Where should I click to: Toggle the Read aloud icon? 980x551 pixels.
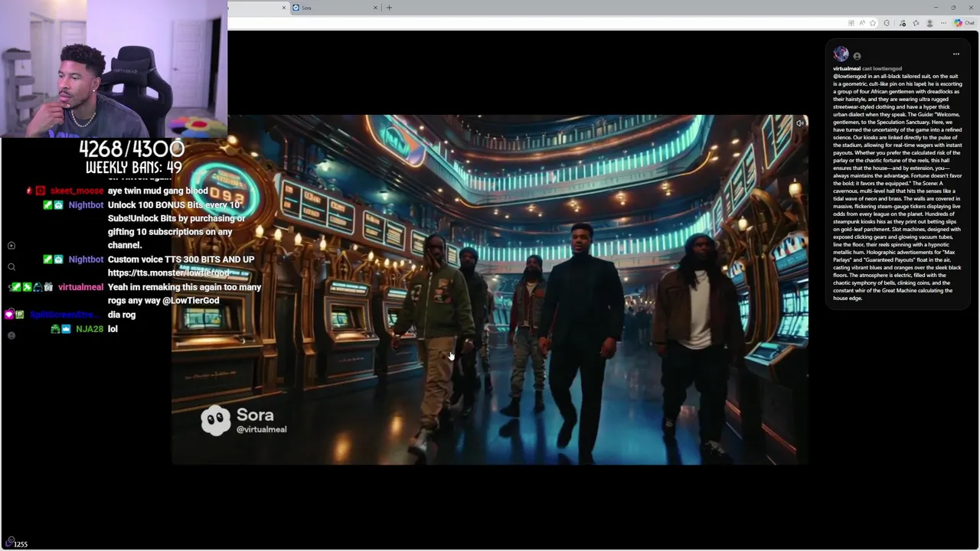(x=862, y=23)
